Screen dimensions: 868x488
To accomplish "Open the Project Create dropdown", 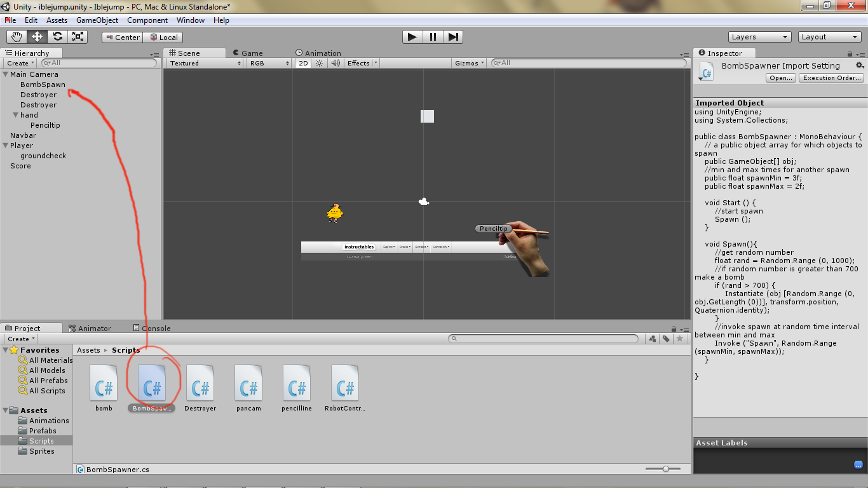I will point(21,339).
